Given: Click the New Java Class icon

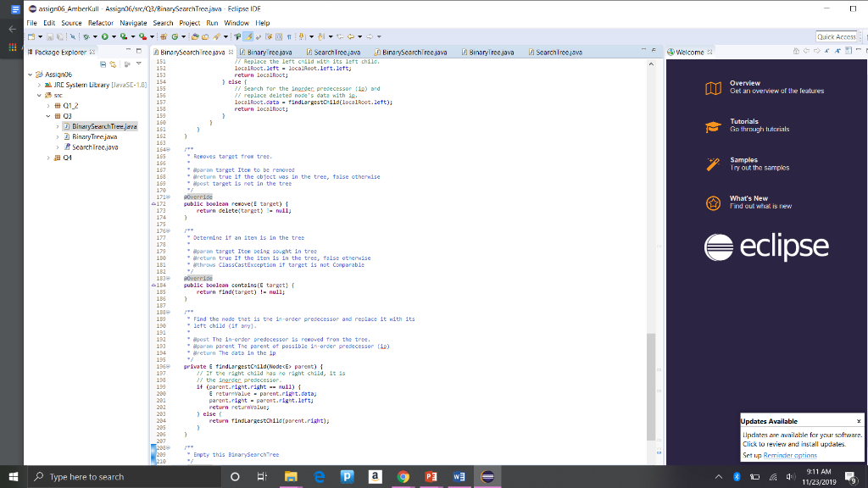Looking at the screenshot, I should [x=175, y=36].
